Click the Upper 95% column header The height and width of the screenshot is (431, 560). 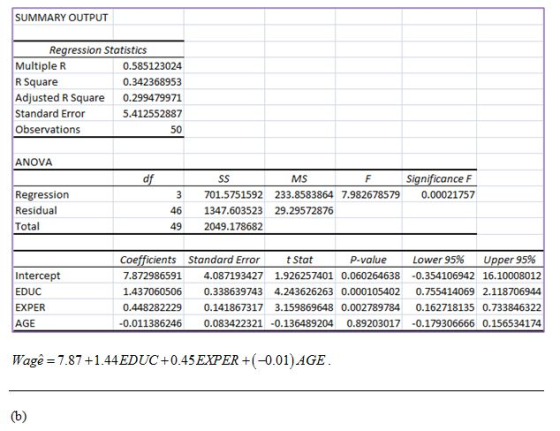point(509,260)
